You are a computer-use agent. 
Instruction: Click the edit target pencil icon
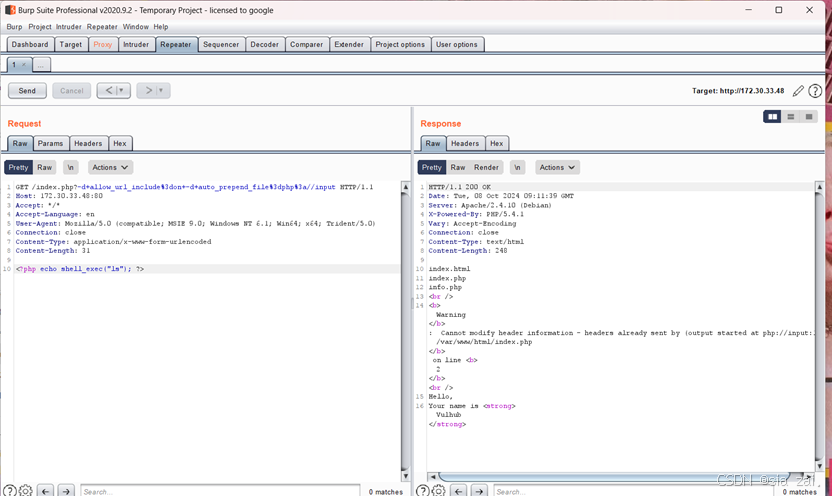(x=798, y=91)
